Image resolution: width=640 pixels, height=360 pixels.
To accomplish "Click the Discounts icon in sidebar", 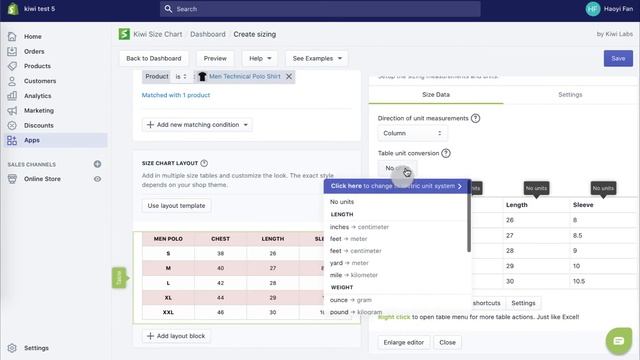I will [12, 125].
